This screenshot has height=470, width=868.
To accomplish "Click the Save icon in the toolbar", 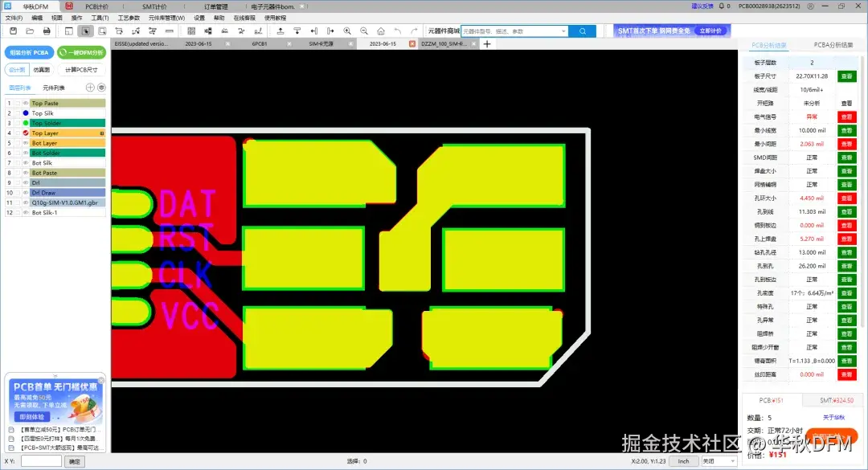I will coord(14,31).
